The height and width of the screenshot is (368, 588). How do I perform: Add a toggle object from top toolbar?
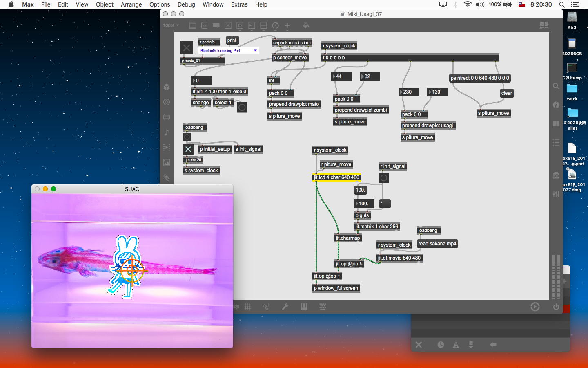228,25
